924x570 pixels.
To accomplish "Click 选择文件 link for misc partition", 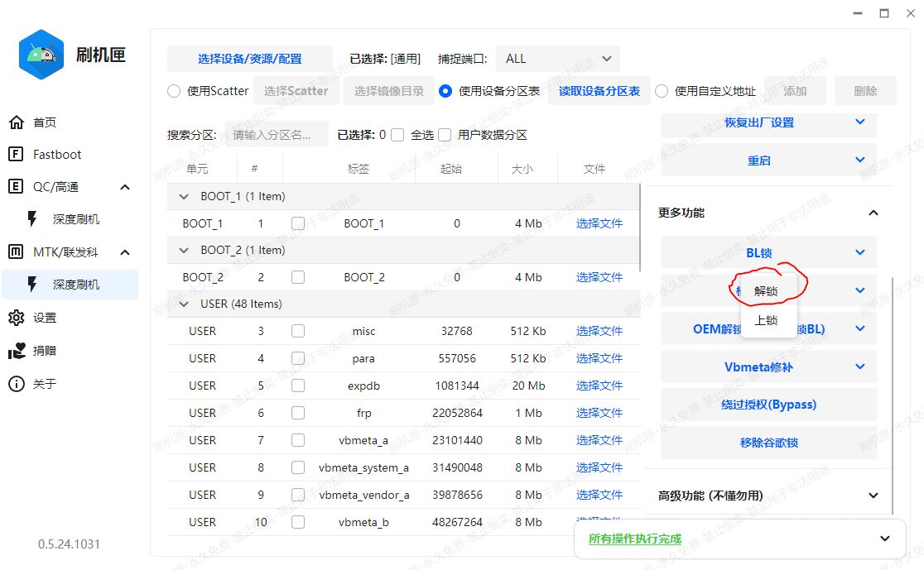I will (599, 331).
